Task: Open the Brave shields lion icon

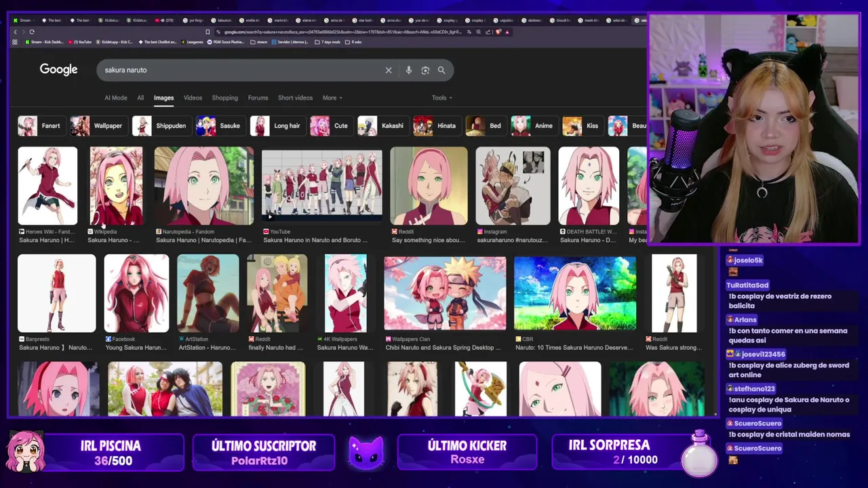Action: [x=498, y=32]
